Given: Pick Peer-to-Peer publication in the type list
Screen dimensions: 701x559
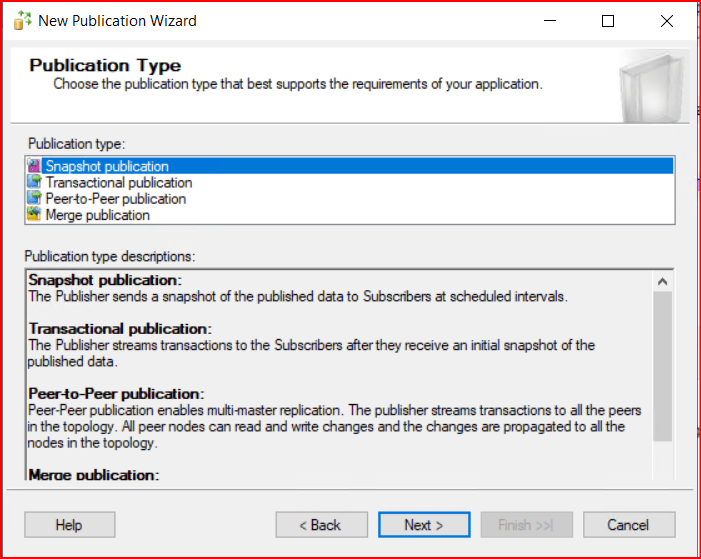Looking at the screenshot, I should [x=115, y=199].
